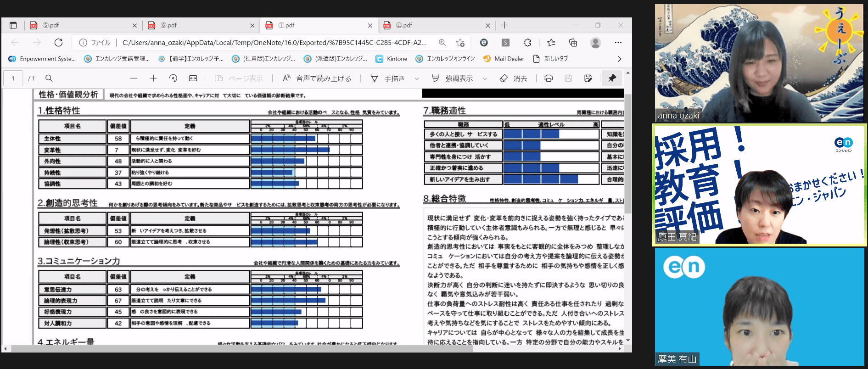
Task: Click the fit to width icon
Action: [x=193, y=78]
